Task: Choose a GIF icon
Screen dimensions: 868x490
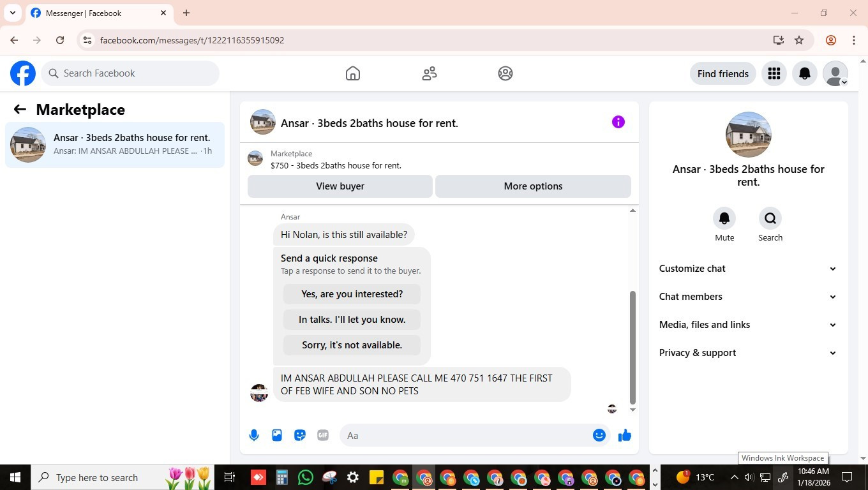Action: tap(323, 435)
